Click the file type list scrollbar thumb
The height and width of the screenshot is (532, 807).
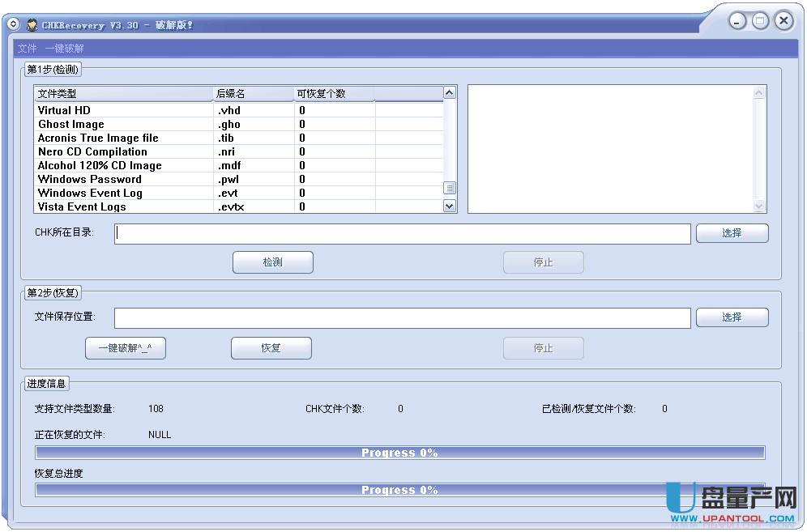pyautogui.click(x=450, y=188)
